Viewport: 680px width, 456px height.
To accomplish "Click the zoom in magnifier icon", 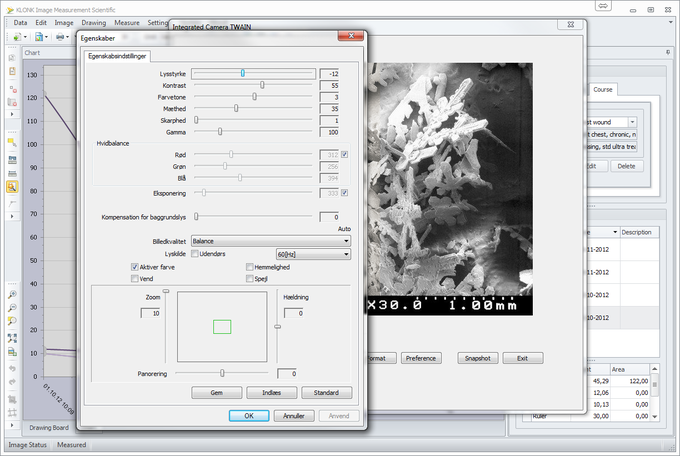I will tap(12, 295).
